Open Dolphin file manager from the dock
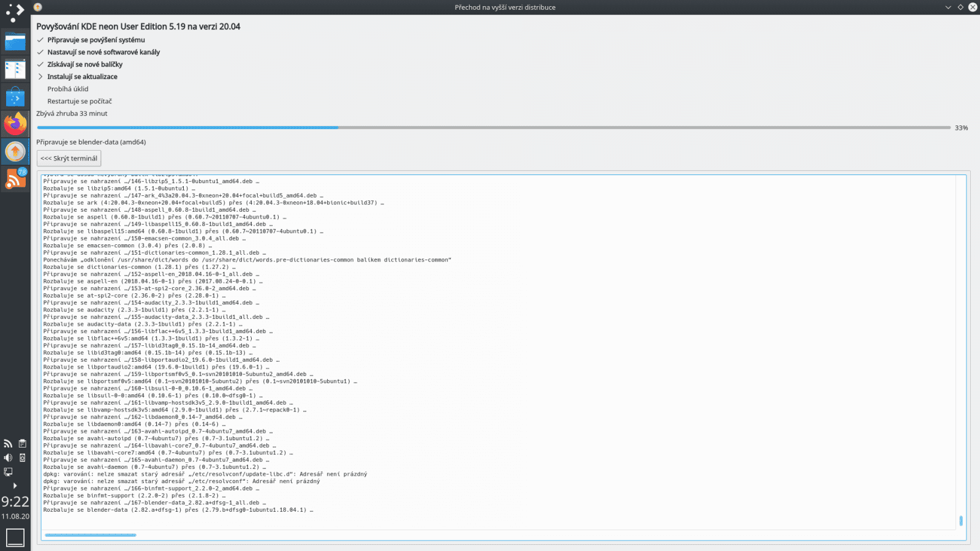 tap(15, 42)
